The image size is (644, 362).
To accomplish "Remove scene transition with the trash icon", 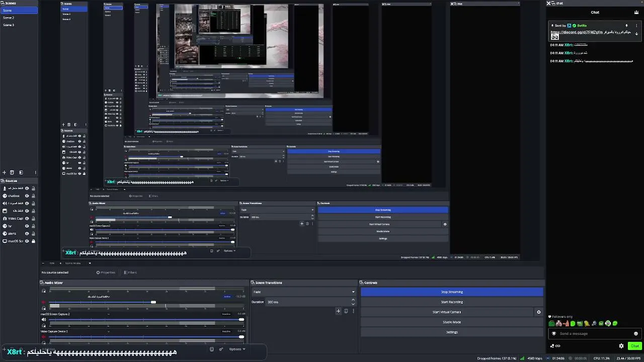I will pos(346,311).
